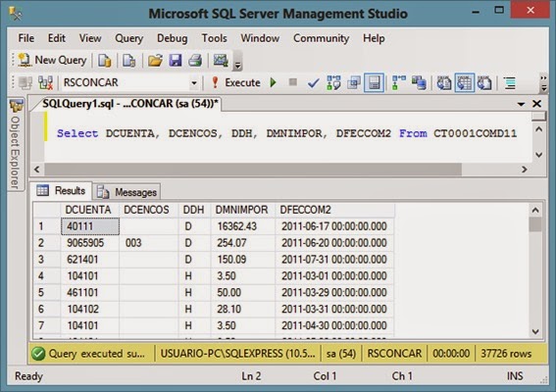The height and width of the screenshot is (392, 556).
Task: Close the SQLQuery1.sql query tab
Action: tap(536, 104)
